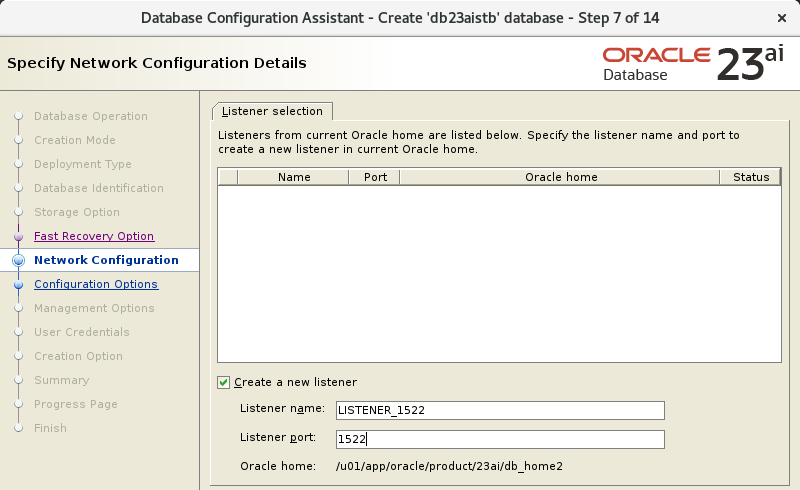This screenshot has height=490, width=800.
Task: Select the Network Configuration step
Action: [x=106, y=260]
